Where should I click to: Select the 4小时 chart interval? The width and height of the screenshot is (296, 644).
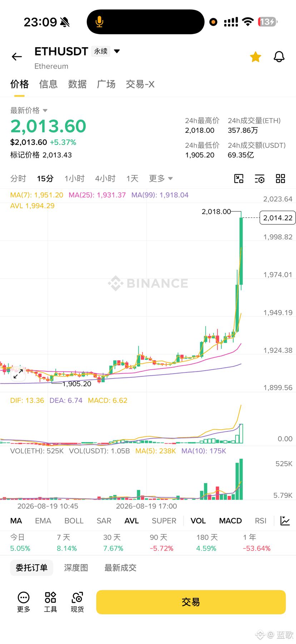click(105, 179)
